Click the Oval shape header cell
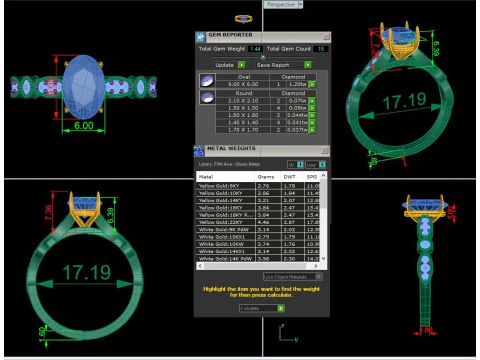480x360 pixels. click(243, 77)
